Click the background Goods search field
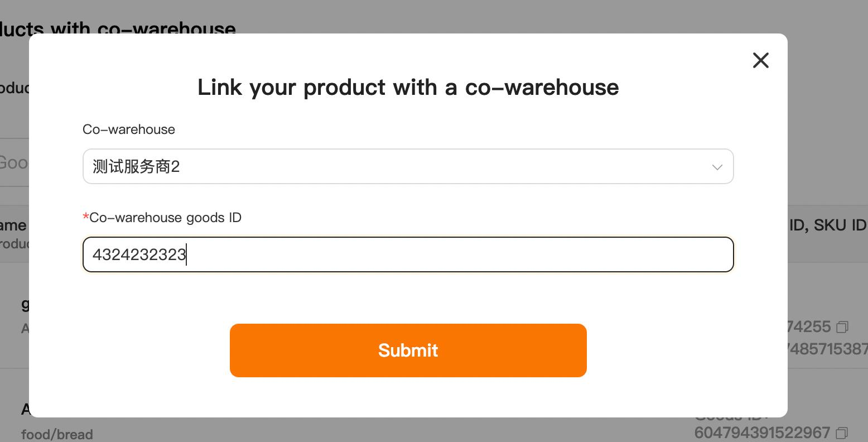 pyautogui.click(x=14, y=162)
